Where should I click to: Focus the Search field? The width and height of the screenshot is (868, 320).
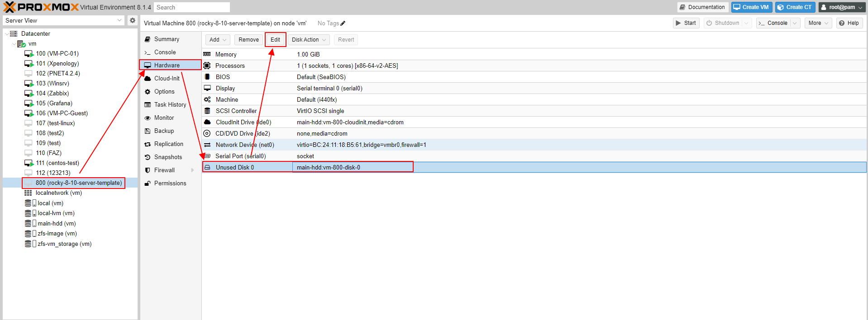192,7
